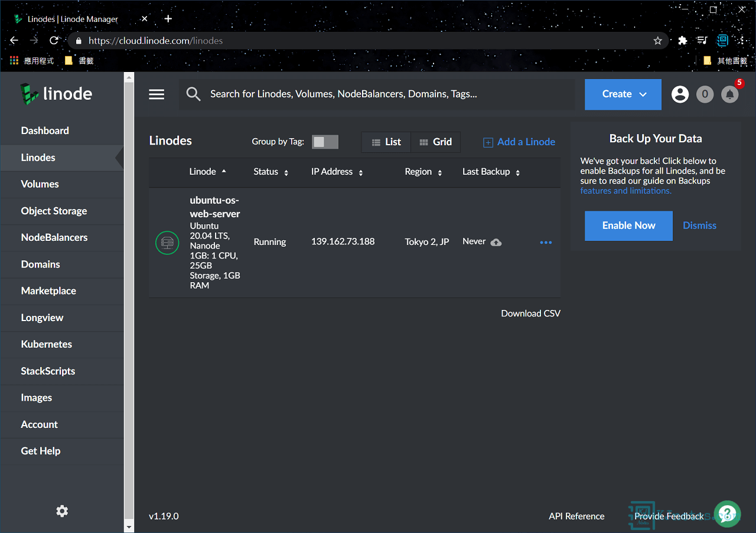Open the browser three-dot menu
The image size is (756, 533).
[743, 41]
